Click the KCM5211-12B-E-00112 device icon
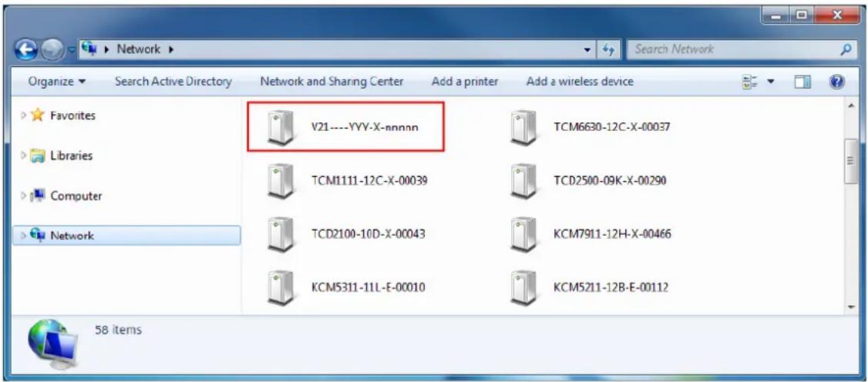868x382 pixels. point(523,288)
